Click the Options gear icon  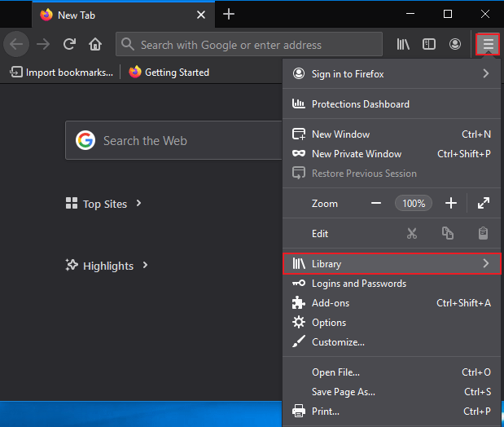pos(299,322)
